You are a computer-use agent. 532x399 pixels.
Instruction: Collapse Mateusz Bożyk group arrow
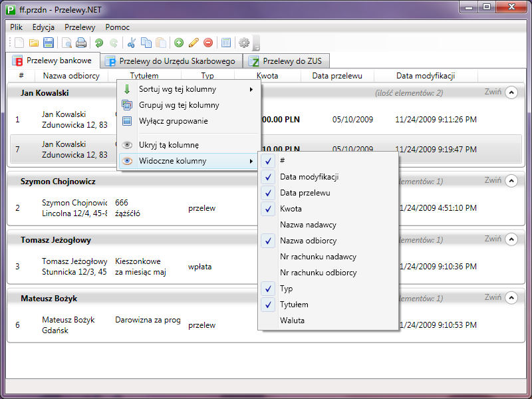[511, 298]
